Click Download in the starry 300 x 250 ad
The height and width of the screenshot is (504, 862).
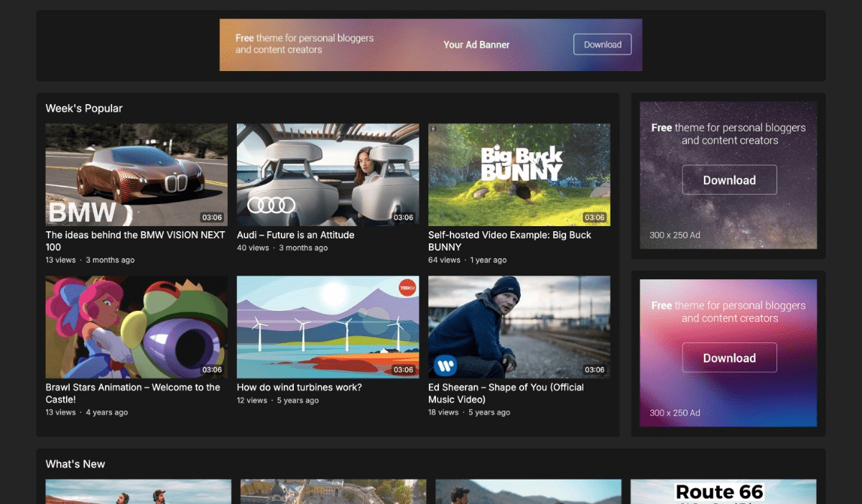(x=729, y=180)
